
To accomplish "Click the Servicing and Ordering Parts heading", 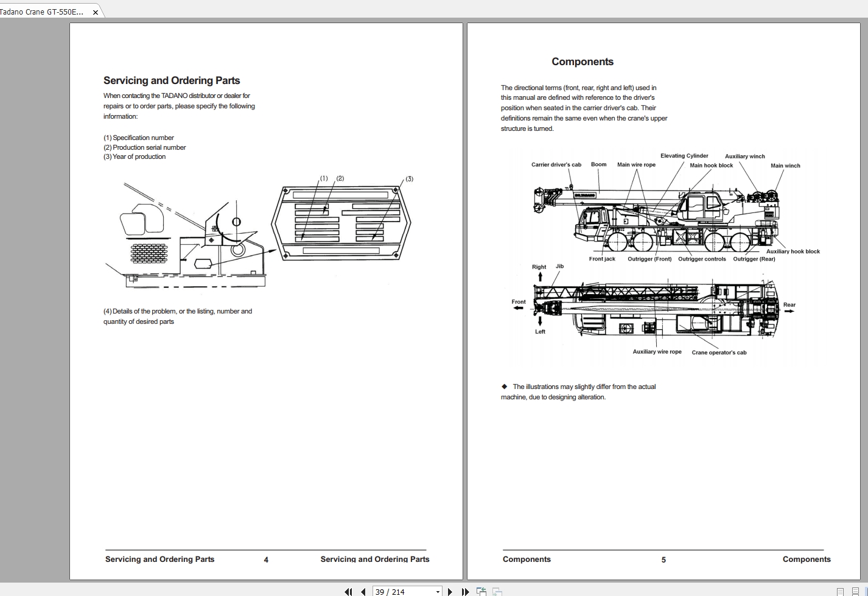I will pyautogui.click(x=172, y=80).
